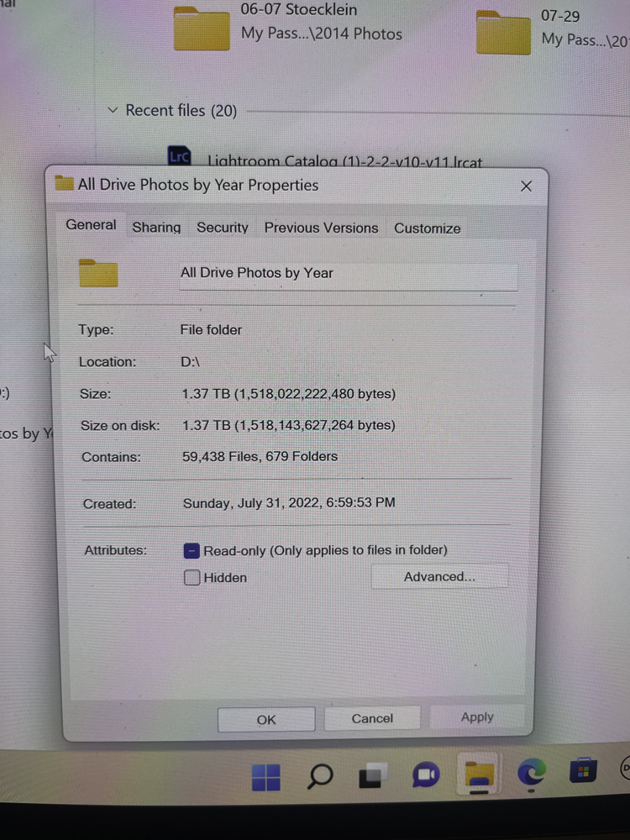Select the Created date value
The height and width of the screenshot is (840, 630).
pos(289,503)
